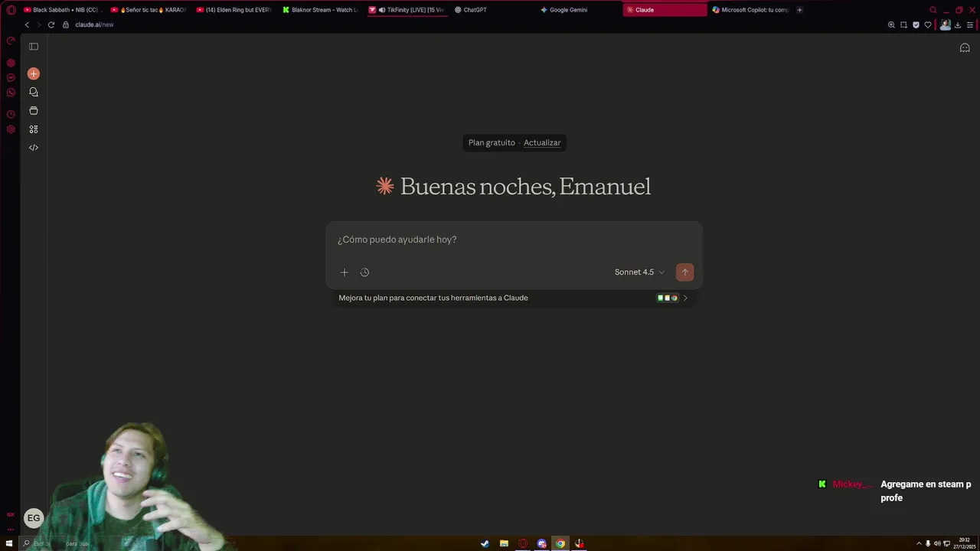Image resolution: width=980 pixels, height=551 pixels.
Task: Click the site padlock security icon
Action: point(66,24)
